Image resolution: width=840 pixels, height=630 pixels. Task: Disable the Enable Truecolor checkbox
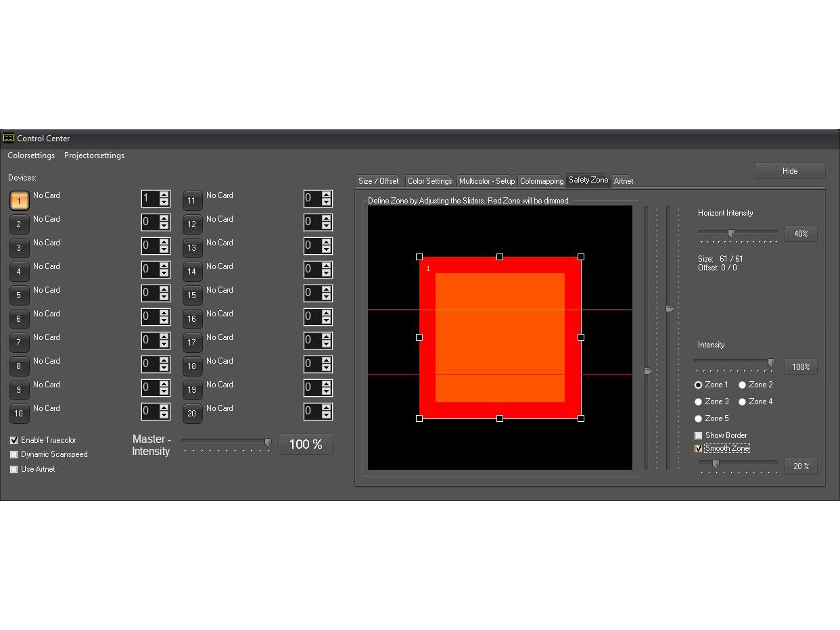(14, 440)
